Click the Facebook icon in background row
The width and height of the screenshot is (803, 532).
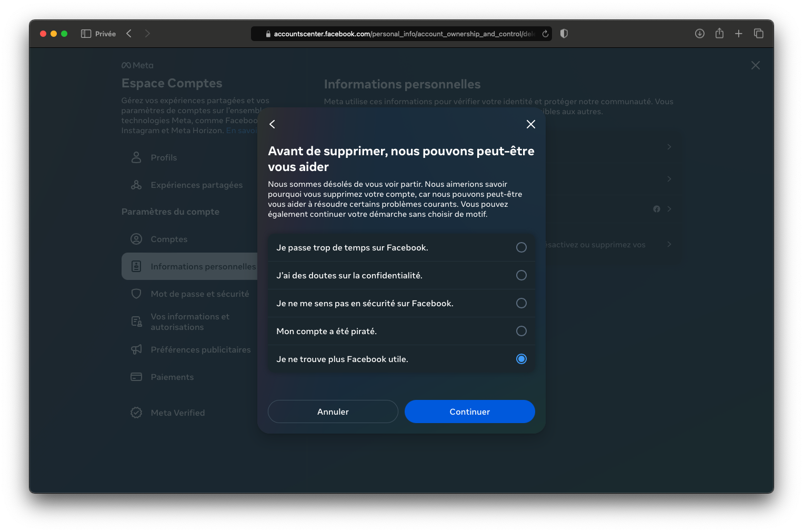[657, 209]
